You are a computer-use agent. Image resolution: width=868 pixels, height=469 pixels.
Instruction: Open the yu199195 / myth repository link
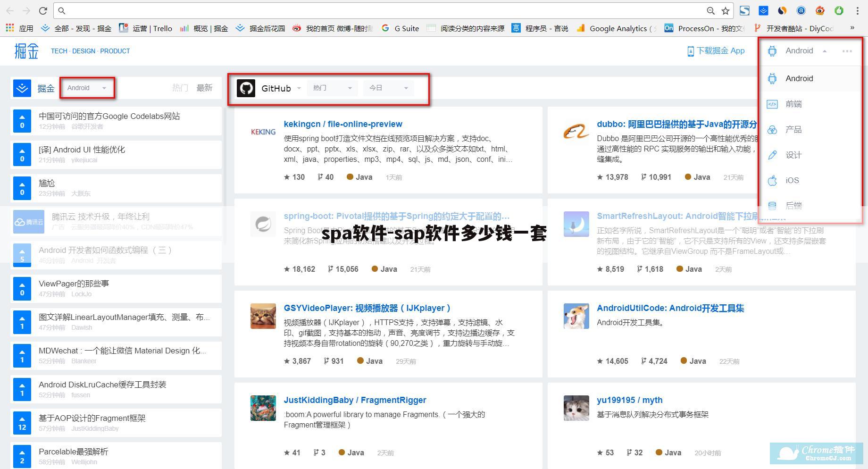pyautogui.click(x=629, y=400)
